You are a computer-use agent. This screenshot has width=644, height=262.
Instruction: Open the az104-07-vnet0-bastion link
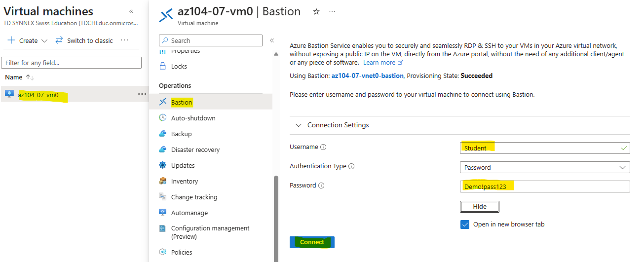coord(368,76)
